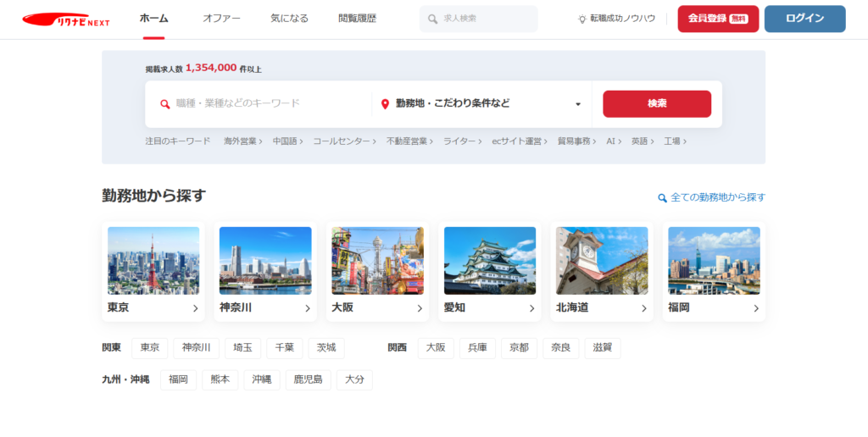This screenshot has height=437, width=868.
Task: Expand the 福岡 card chevron
Action: [755, 308]
